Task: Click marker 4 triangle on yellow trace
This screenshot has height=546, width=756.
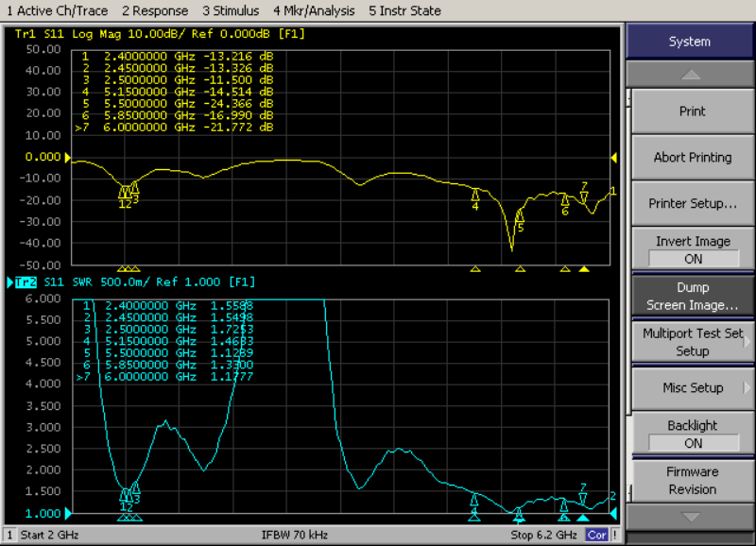Action: [x=475, y=195]
